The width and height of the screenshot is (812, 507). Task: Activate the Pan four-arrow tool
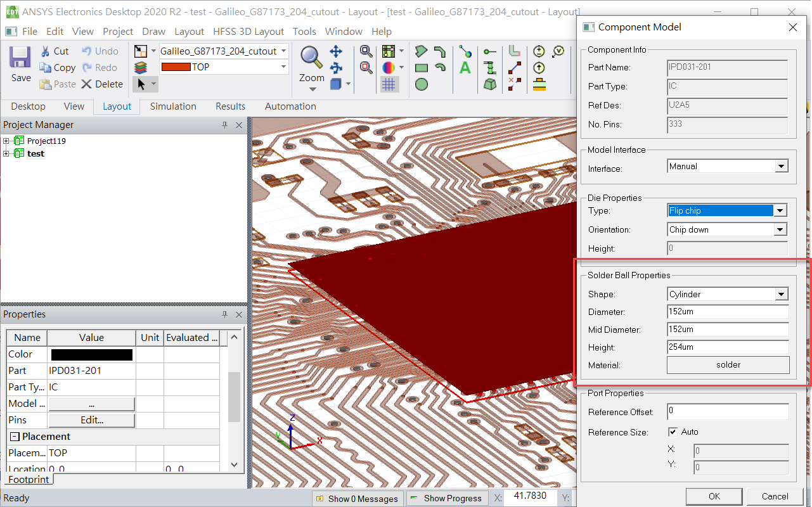pyautogui.click(x=336, y=51)
